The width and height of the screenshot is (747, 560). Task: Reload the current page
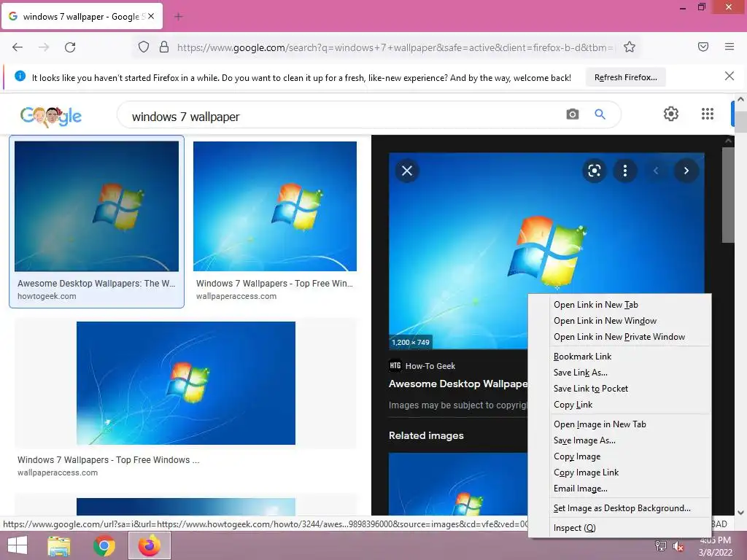70,47
